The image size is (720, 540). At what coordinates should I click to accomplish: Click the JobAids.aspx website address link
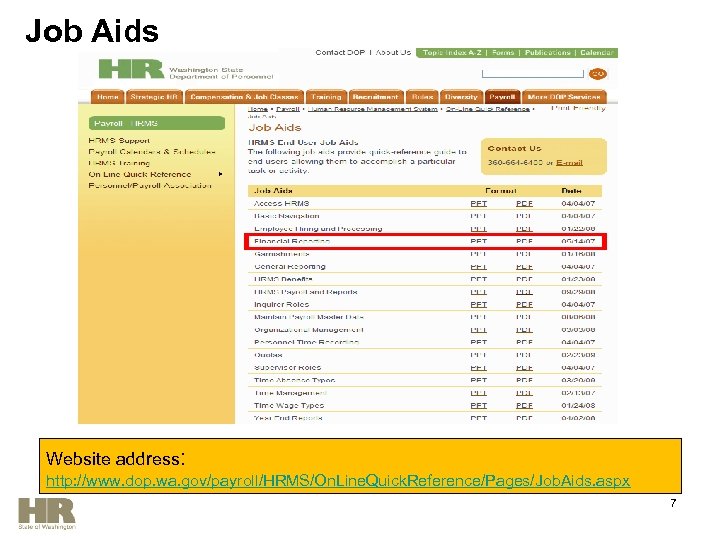tap(338, 481)
